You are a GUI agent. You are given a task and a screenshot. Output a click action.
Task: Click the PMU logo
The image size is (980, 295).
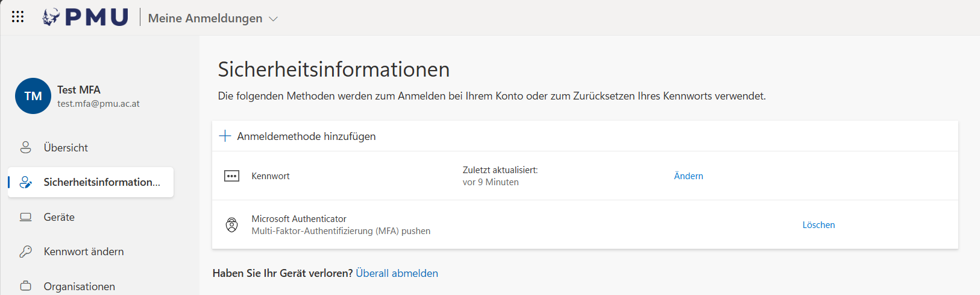(86, 17)
